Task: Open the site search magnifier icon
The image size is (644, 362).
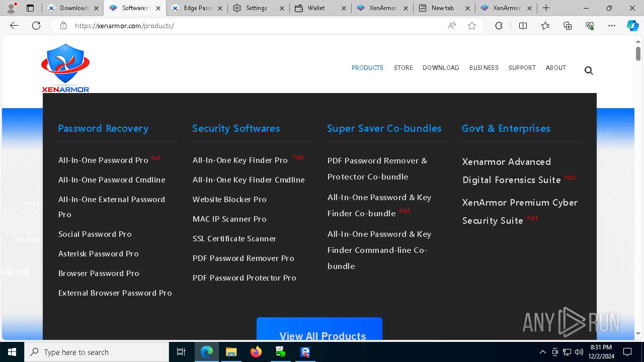Action: [589, 70]
